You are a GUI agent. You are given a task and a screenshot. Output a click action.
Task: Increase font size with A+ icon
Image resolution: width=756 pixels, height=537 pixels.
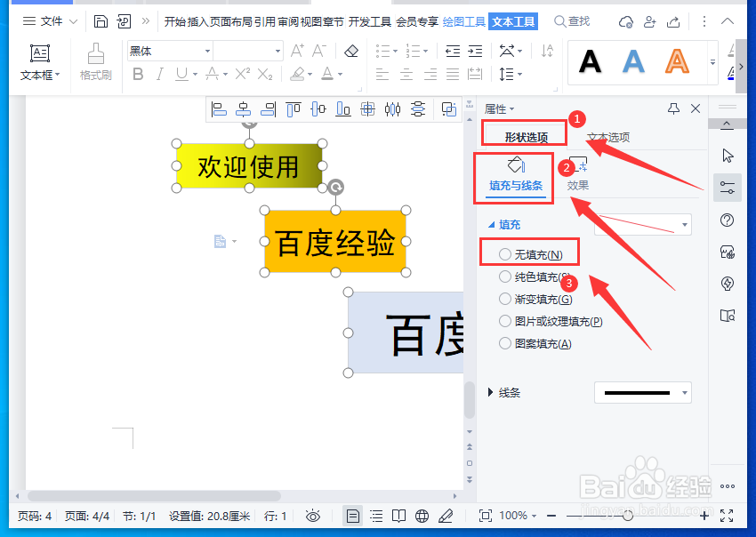pyautogui.click(x=297, y=51)
